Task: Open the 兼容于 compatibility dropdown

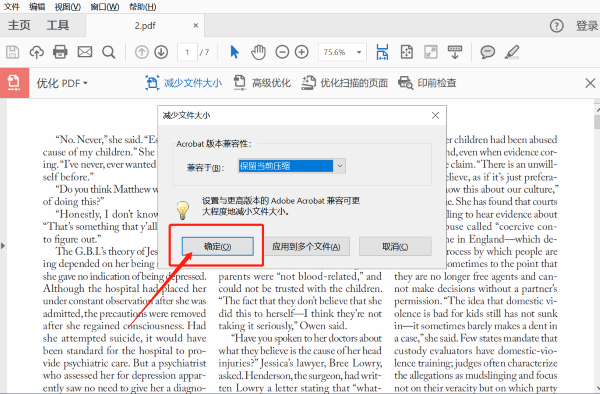Action: pyautogui.click(x=292, y=166)
